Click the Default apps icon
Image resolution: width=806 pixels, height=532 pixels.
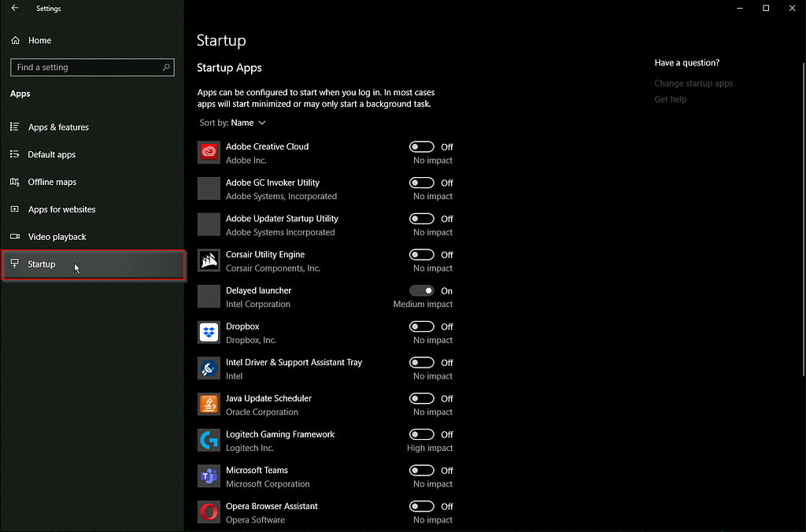tap(15, 154)
